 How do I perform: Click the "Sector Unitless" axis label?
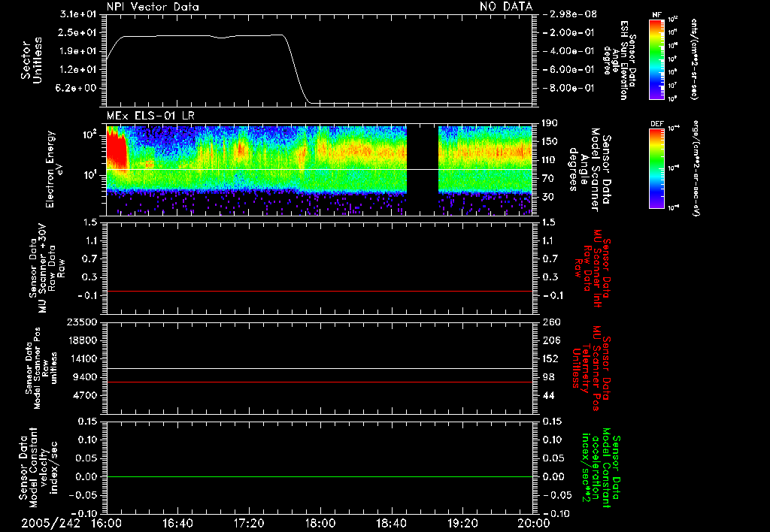[x=32, y=60]
